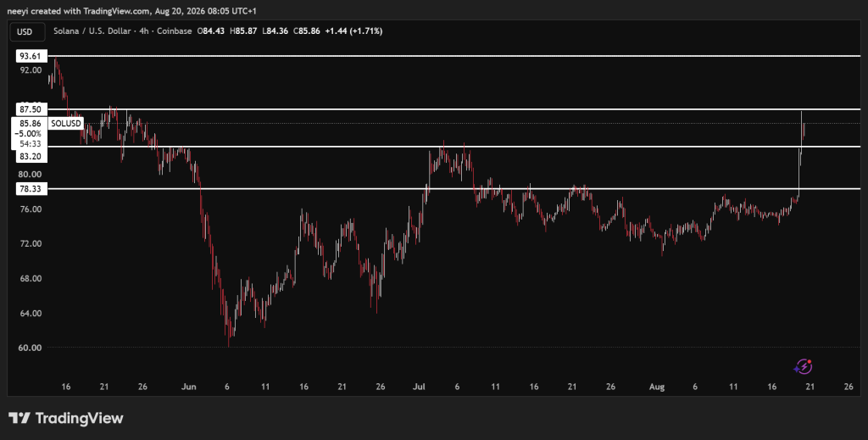
Task: Click the open value O84.43
Action: coord(211,31)
